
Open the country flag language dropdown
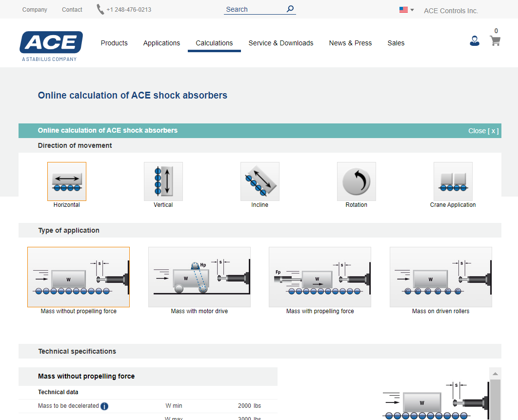[x=406, y=10]
